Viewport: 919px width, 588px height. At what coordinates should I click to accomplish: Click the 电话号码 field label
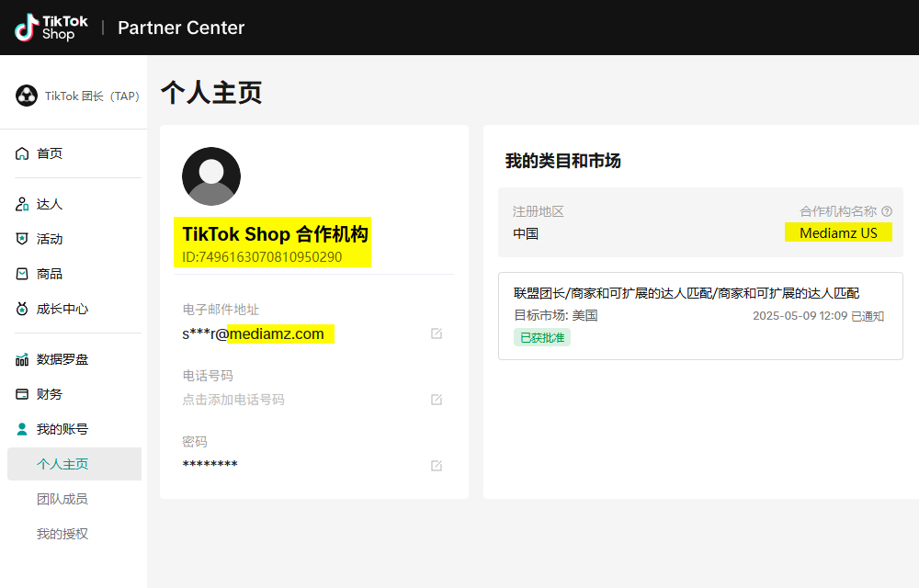tap(208, 376)
